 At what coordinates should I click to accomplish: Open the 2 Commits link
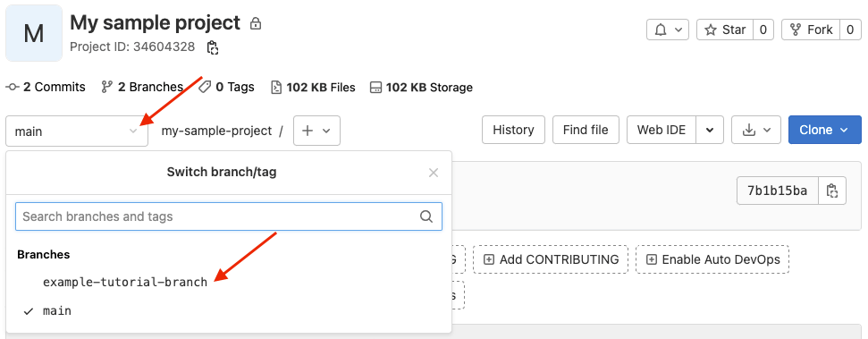tap(46, 87)
